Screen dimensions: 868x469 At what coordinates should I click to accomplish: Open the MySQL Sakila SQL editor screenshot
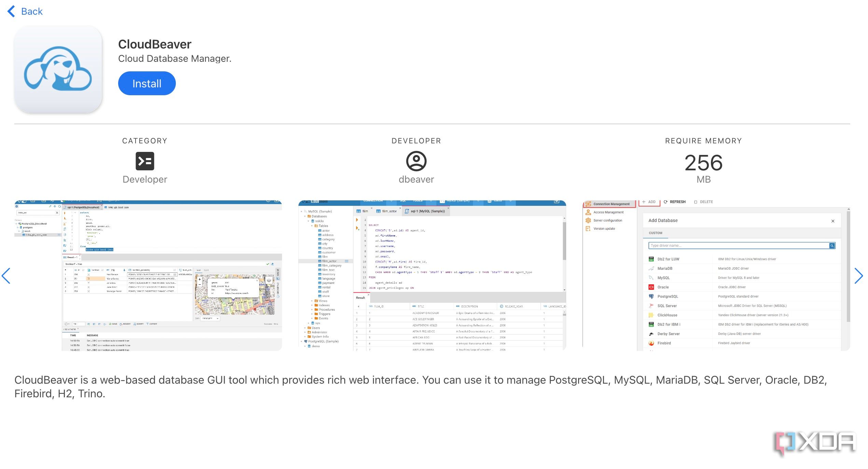click(432, 275)
